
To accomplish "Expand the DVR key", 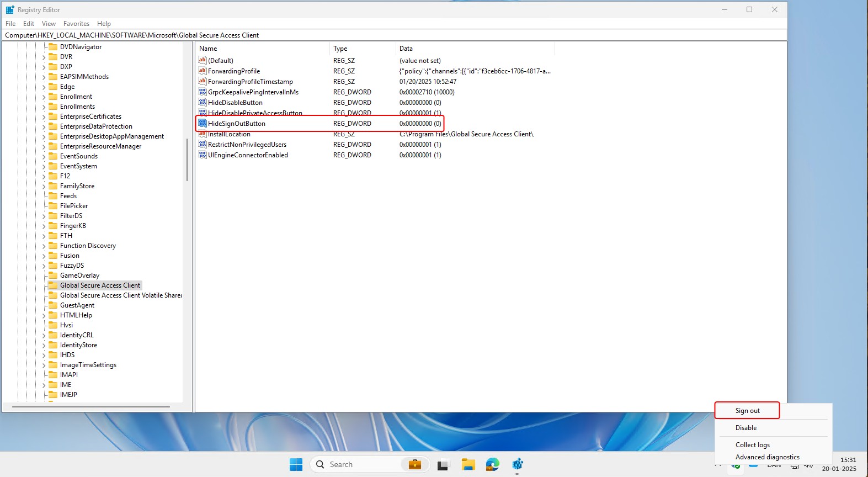I will [44, 57].
